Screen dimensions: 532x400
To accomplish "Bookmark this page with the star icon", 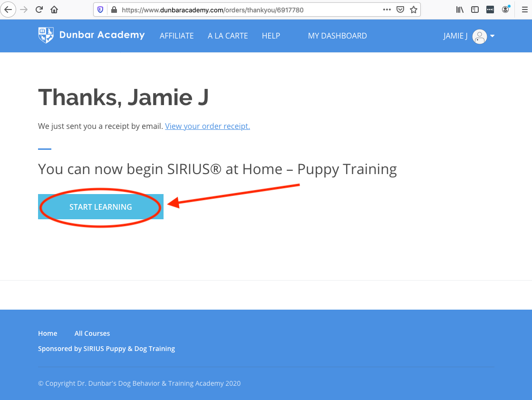I will pyautogui.click(x=413, y=10).
